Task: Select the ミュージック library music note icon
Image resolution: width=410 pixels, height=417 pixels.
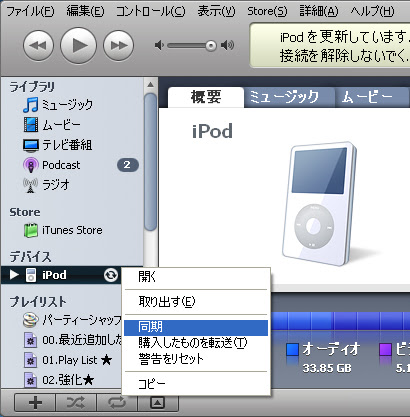Action: pos(30,105)
